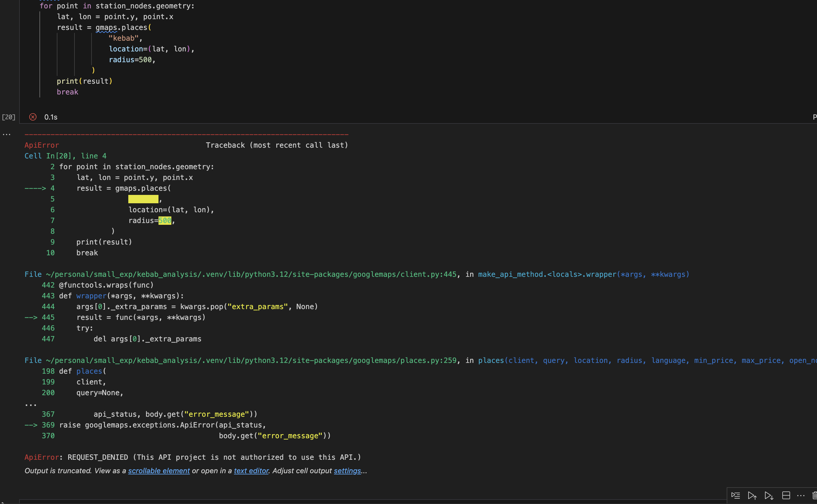Go to "Cell In[20], line 4" link
The image size is (817, 504).
[x=65, y=156]
